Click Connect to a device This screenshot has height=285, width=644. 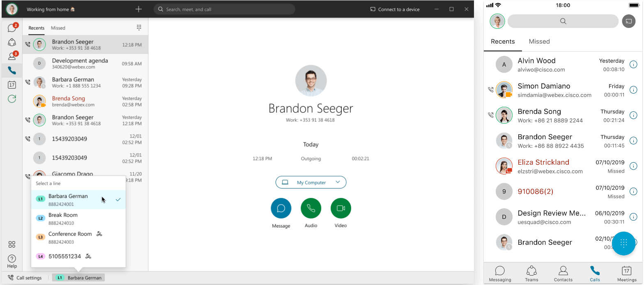point(395,9)
